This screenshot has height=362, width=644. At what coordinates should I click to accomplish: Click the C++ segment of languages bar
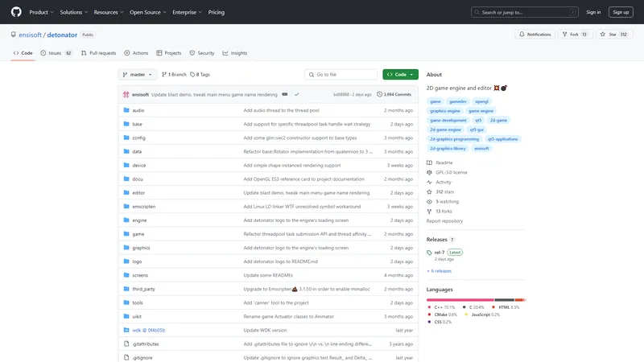pyautogui.click(x=460, y=300)
